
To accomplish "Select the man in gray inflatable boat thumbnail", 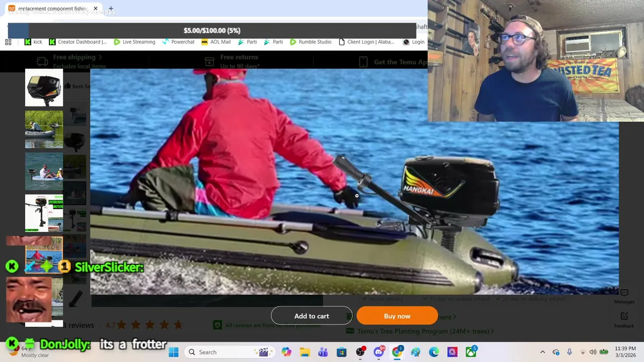I will [44, 130].
